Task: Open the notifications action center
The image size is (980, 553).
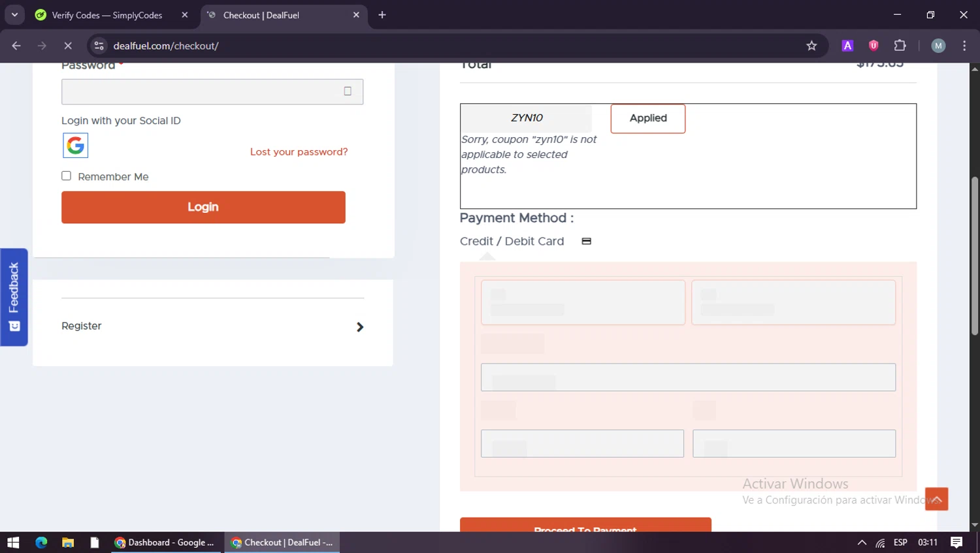Action: coord(956,543)
